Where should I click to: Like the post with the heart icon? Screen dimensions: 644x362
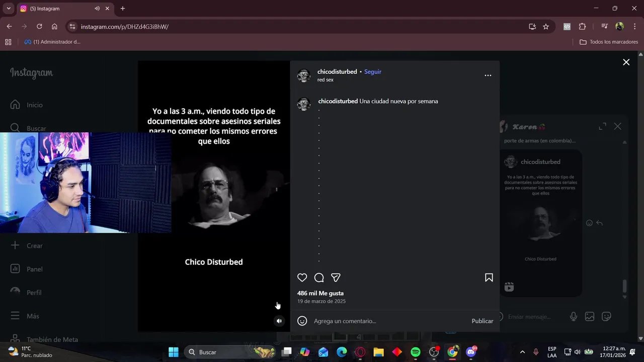pyautogui.click(x=302, y=278)
